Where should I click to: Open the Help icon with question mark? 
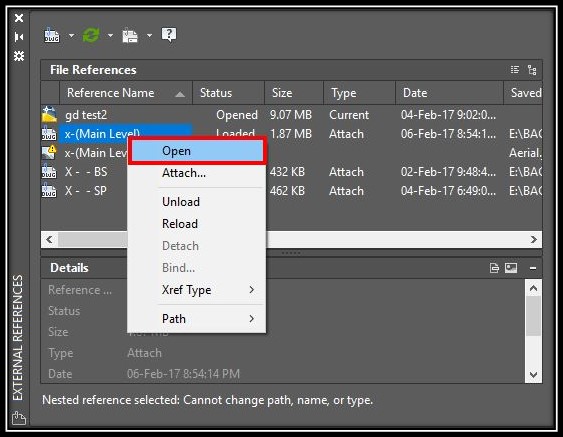point(169,35)
